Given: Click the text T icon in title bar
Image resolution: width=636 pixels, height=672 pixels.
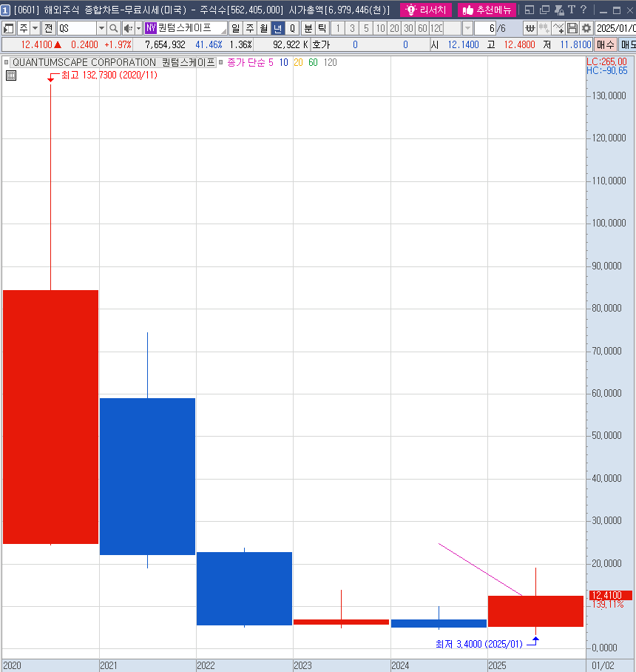Looking at the screenshot, I should coord(572,10).
